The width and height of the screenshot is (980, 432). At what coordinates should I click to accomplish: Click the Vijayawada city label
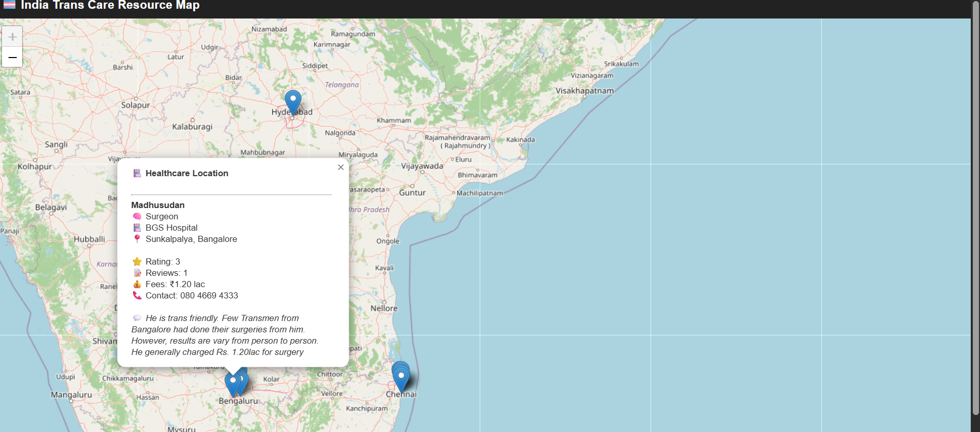(422, 166)
